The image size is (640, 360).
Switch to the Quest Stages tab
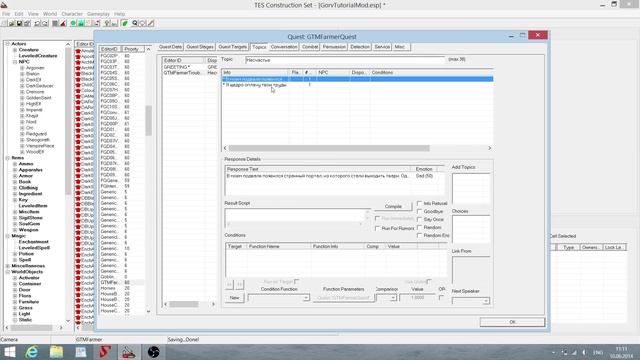200,47
